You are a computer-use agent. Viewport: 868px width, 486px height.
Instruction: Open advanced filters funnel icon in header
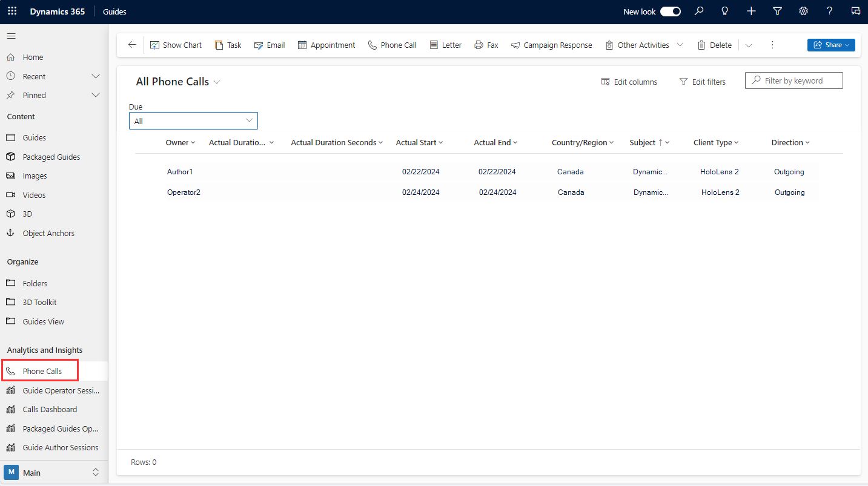[x=777, y=11]
